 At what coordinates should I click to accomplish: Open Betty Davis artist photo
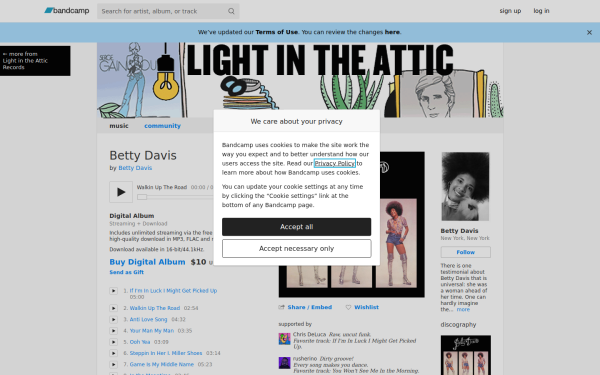point(465,186)
